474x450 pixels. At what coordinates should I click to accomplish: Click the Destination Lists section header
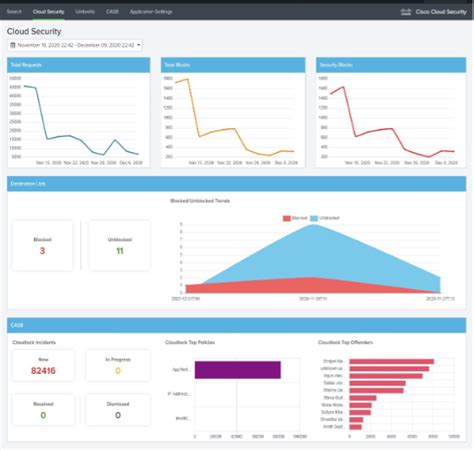click(237, 184)
